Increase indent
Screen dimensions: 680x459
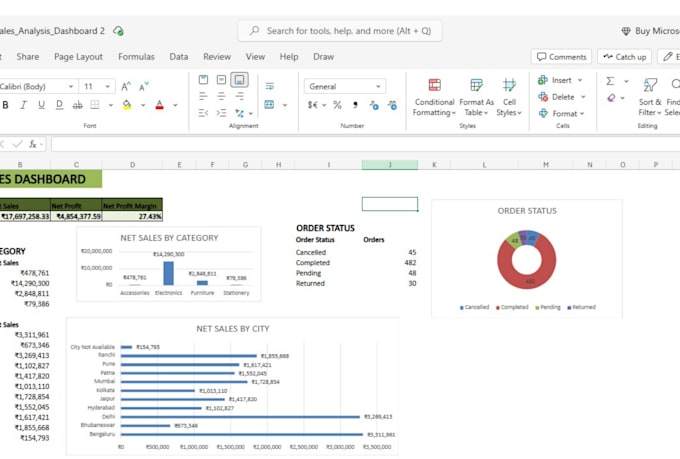click(x=221, y=113)
